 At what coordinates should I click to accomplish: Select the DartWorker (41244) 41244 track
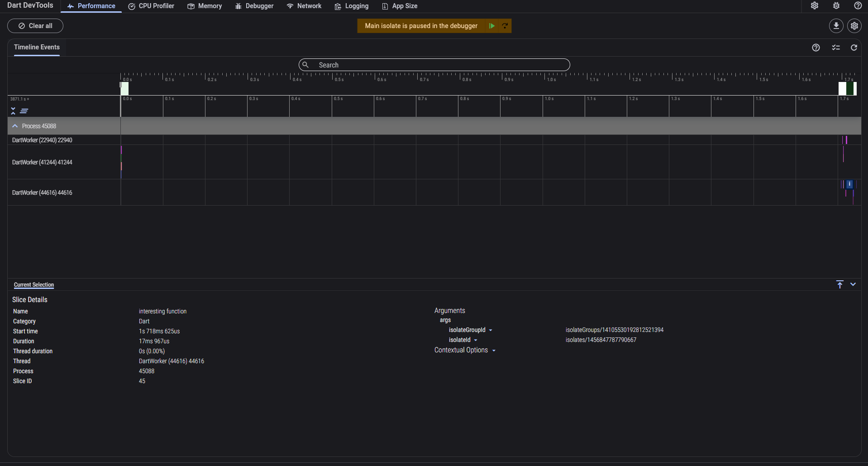[x=42, y=162]
